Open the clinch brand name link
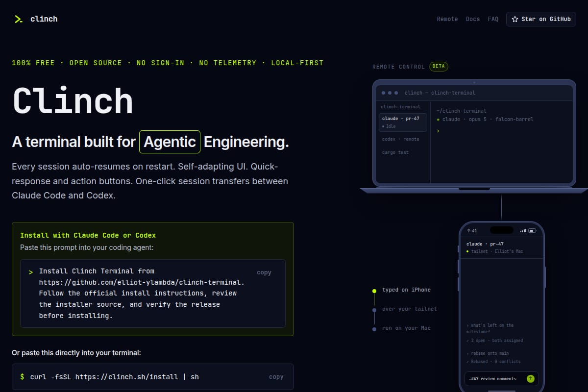 [44, 19]
